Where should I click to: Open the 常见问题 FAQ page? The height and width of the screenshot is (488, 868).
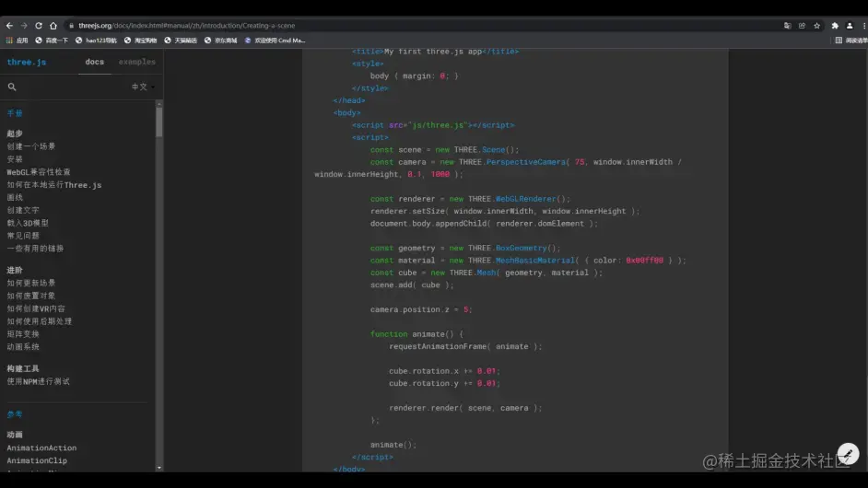[23, 236]
